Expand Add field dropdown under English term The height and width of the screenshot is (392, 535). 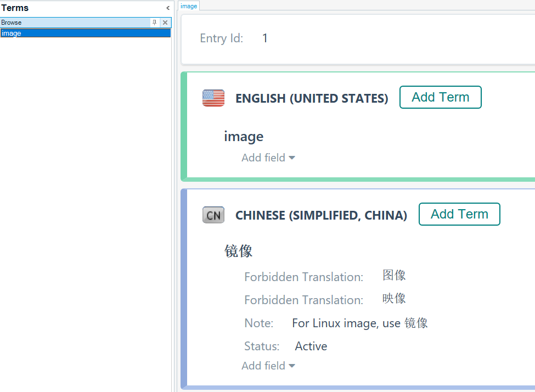point(268,158)
